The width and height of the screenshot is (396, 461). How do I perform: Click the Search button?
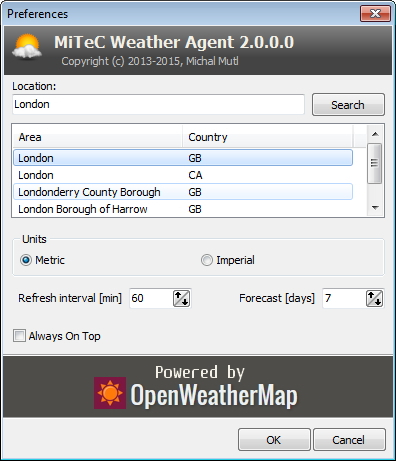coord(348,105)
